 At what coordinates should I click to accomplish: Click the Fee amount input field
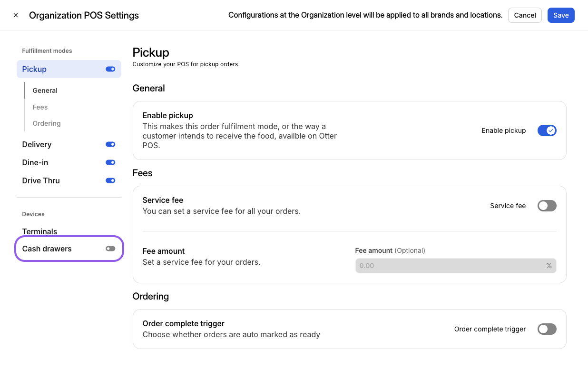[450, 266]
